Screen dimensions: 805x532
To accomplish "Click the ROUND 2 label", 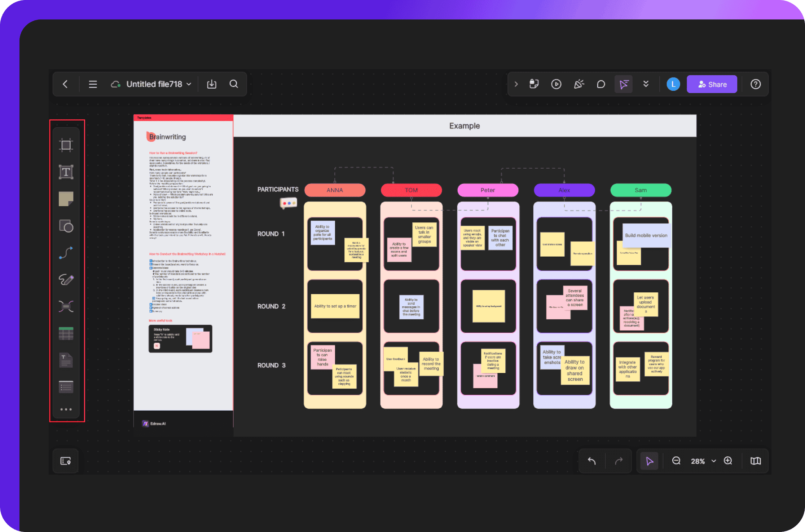I will [271, 306].
